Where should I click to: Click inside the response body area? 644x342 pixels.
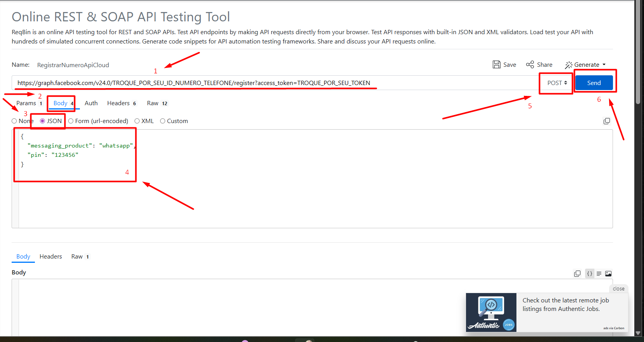pyautogui.click(x=316, y=307)
